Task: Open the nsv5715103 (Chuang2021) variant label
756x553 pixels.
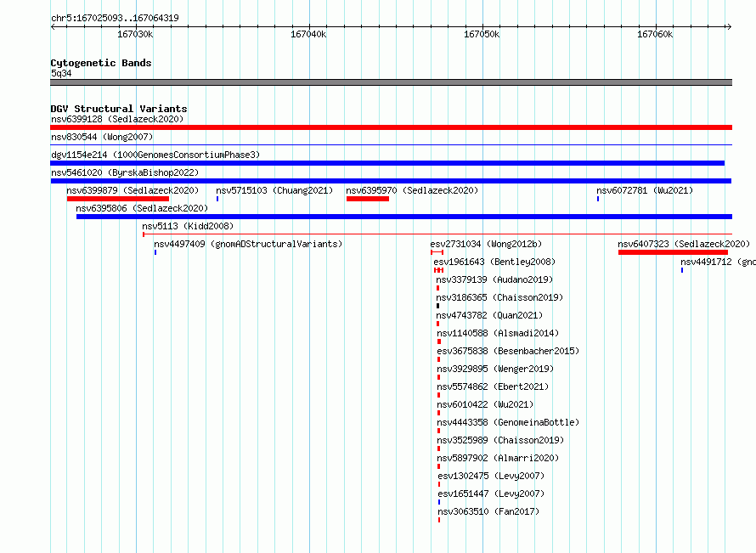Action: point(274,190)
